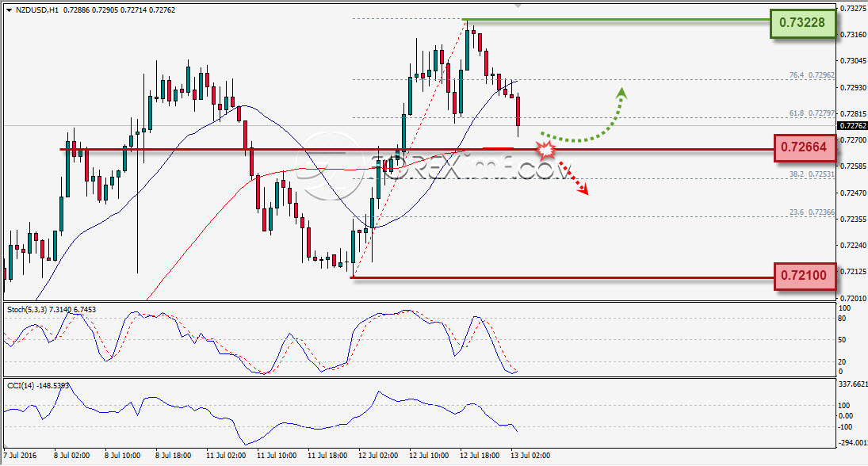Click the CCI scale value -100
The width and height of the screenshot is (868, 466).
[845, 426]
